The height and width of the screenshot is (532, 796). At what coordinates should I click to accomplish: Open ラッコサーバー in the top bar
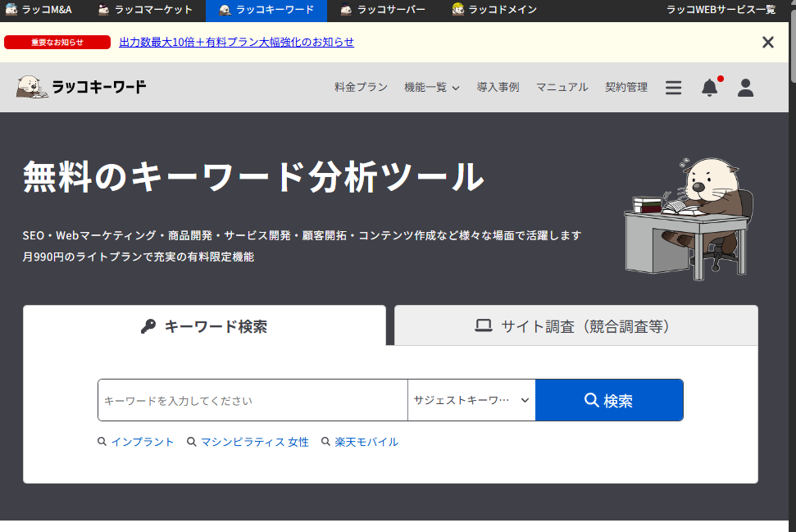pyautogui.click(x=384, y=10)
